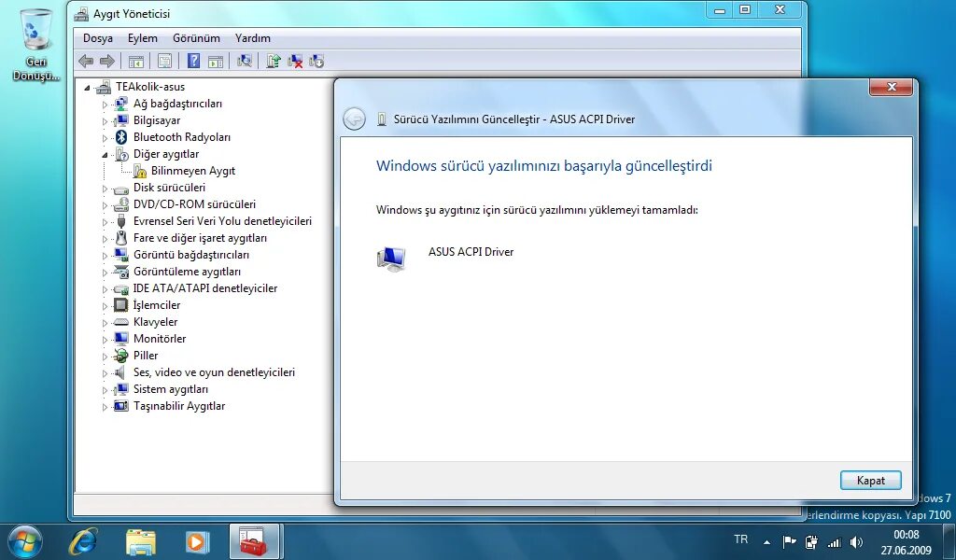Image resolution: width=956 pixels, height=560 pixels.
Task: Collapse the TEAkolik-asus root node
Action: pos(87,88)
